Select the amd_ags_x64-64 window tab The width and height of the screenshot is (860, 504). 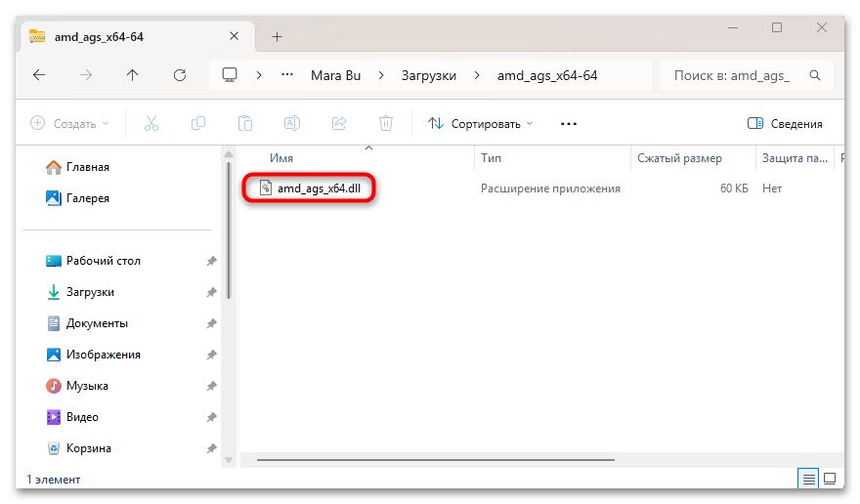pyautogui.click(x=138, y=37)
